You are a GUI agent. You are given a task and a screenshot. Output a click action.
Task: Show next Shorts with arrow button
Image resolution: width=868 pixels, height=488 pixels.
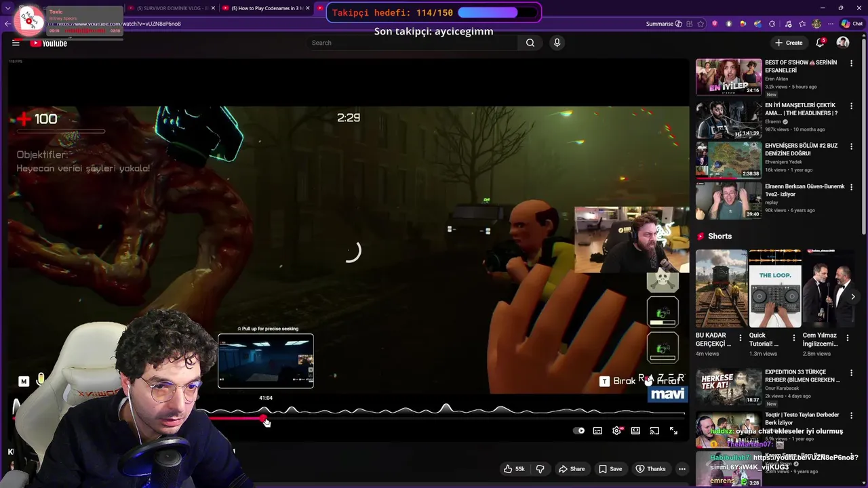[853, 297]
